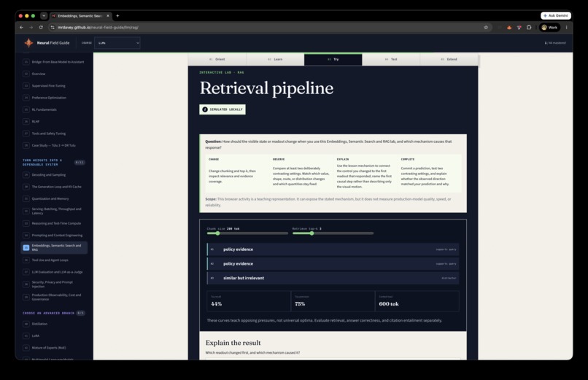Open a new browser tab with plus
This screenshot has height=380, width=588.
[117, 16]
